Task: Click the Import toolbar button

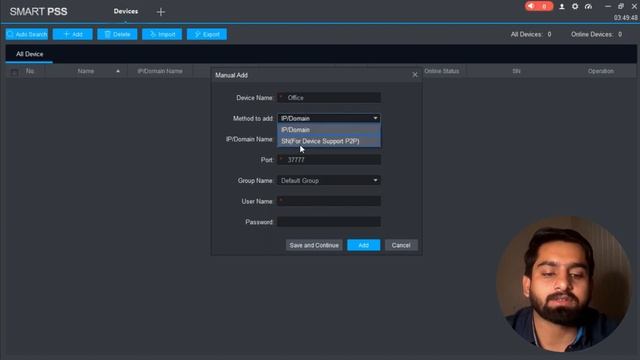Action: (162, 34)
